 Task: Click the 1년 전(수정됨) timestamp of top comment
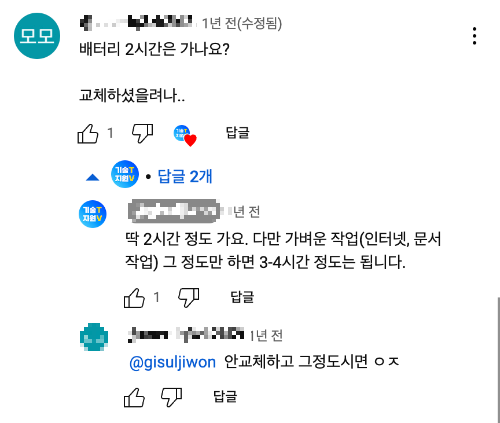[x=242, y=23]
